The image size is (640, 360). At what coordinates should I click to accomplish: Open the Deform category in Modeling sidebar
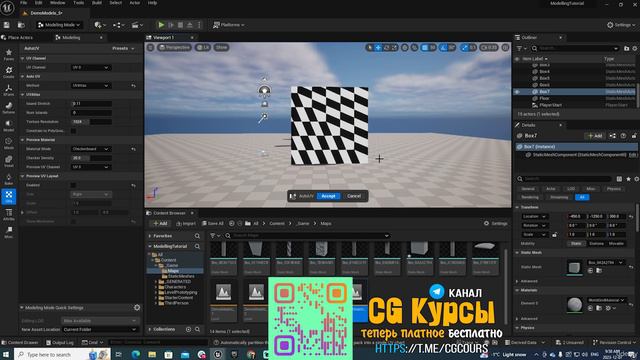pos(9,108)
